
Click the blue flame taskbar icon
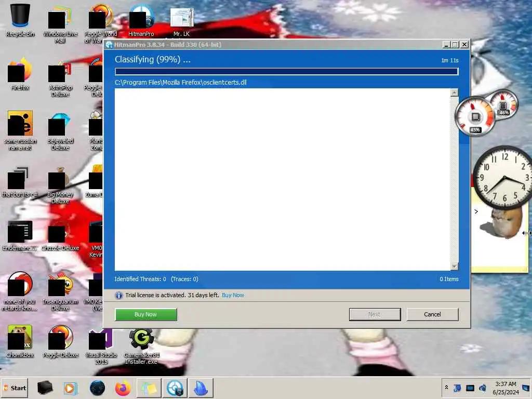[x=201, y=388]
